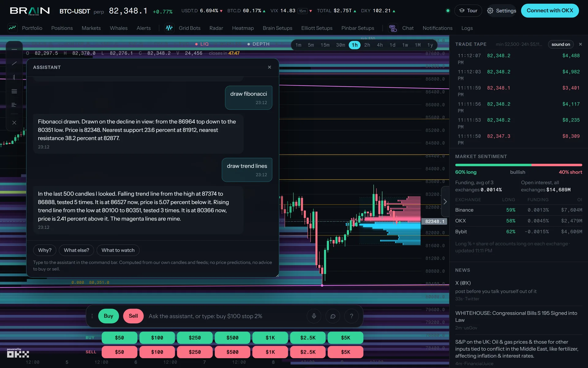588x368 pixels.
Task: Click the 'What to watch' suggestion chip
Action: click(118, 250)
